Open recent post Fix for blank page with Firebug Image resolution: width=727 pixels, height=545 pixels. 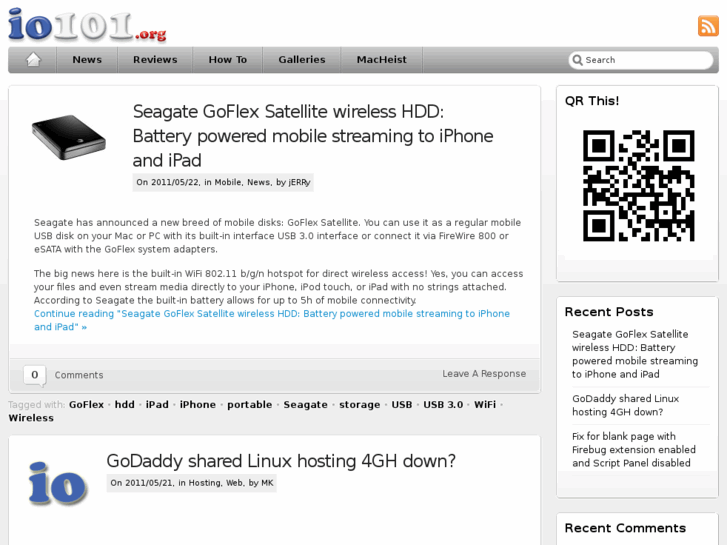(633, 449)
